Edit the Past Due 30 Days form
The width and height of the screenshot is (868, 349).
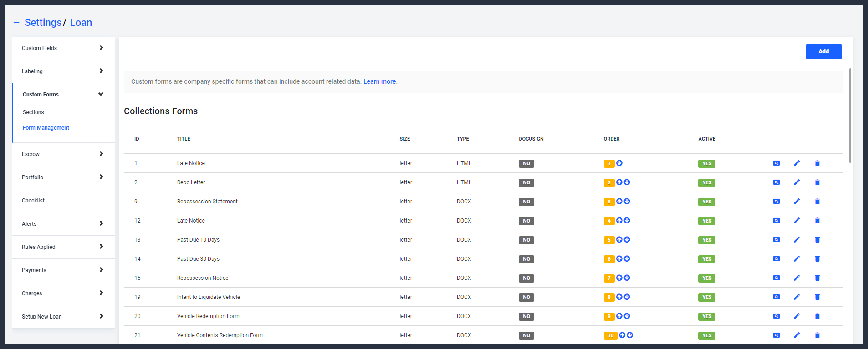(x=797, y=259)
